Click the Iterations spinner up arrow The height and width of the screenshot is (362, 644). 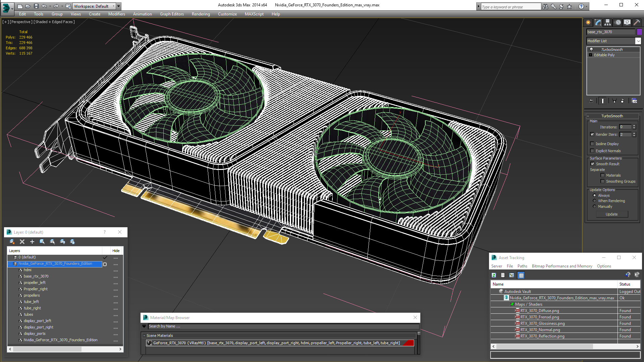pos(634,126)
